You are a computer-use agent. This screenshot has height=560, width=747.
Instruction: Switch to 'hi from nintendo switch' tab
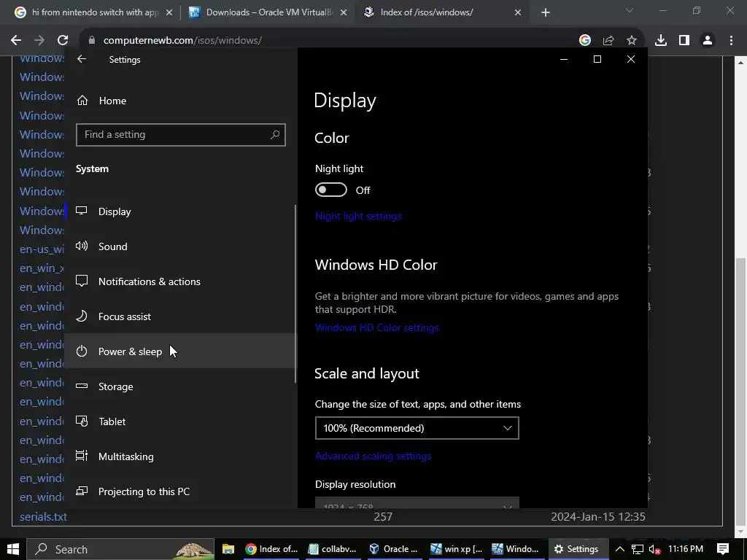point(93,12)
